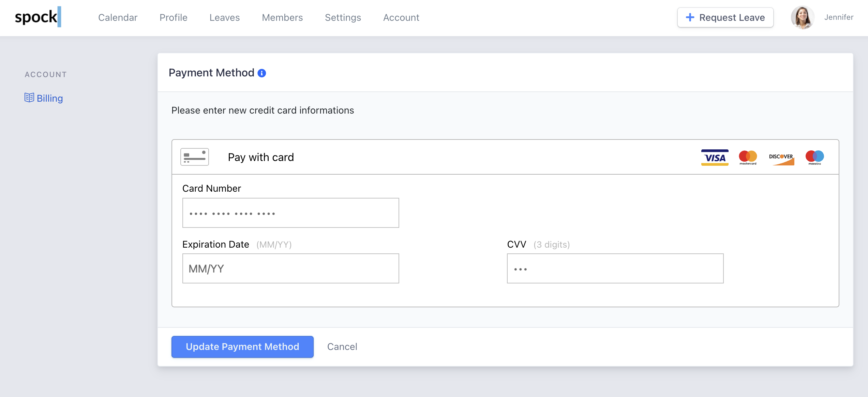Click the Maestro card logo
Screen dimensions: 868x397
[814, 157]
